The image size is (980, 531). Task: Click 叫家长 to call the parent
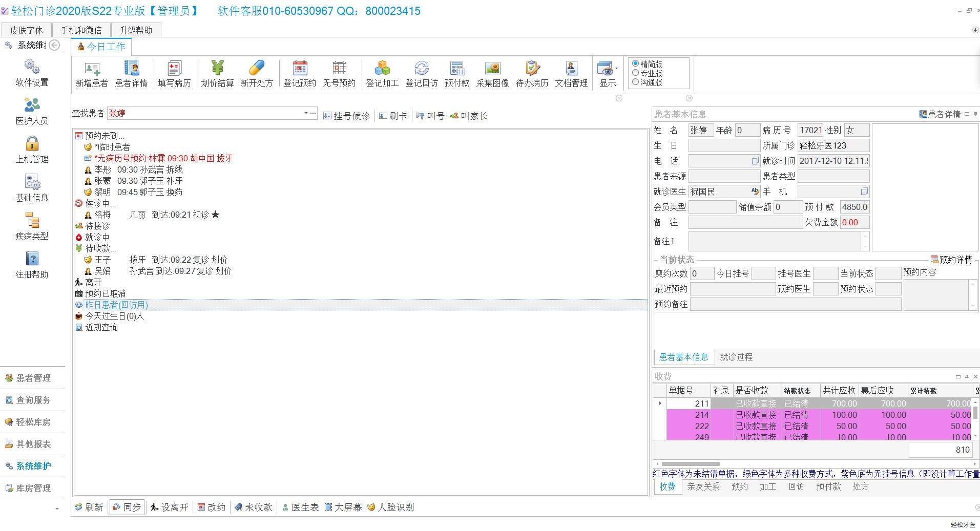469,116
